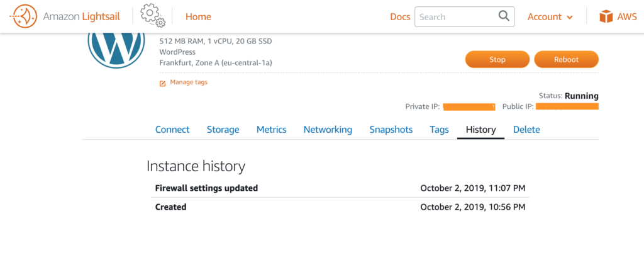Click the AWS orange cube icon
The image size is (644, 272).
tap(606, 17)
